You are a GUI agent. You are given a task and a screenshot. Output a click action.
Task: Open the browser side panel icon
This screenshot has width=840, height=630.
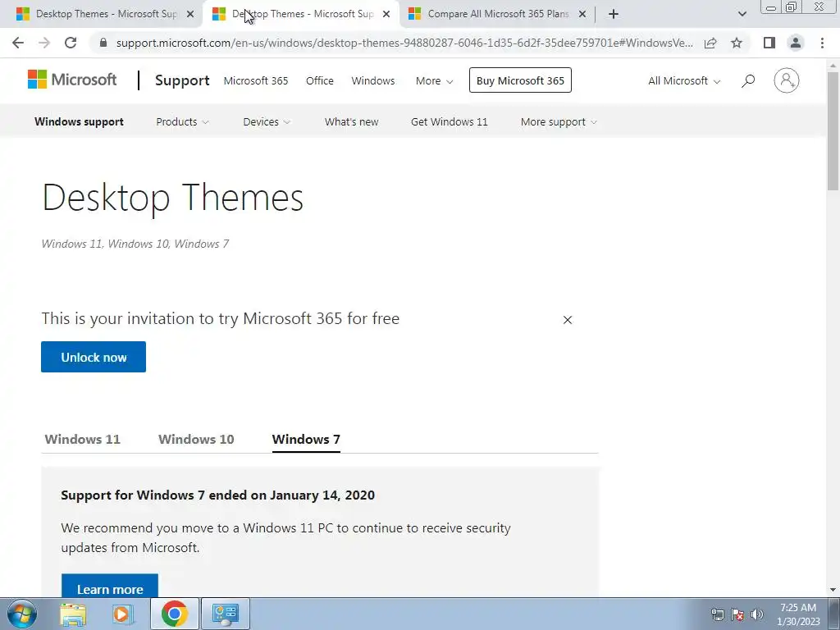point(769,43)
